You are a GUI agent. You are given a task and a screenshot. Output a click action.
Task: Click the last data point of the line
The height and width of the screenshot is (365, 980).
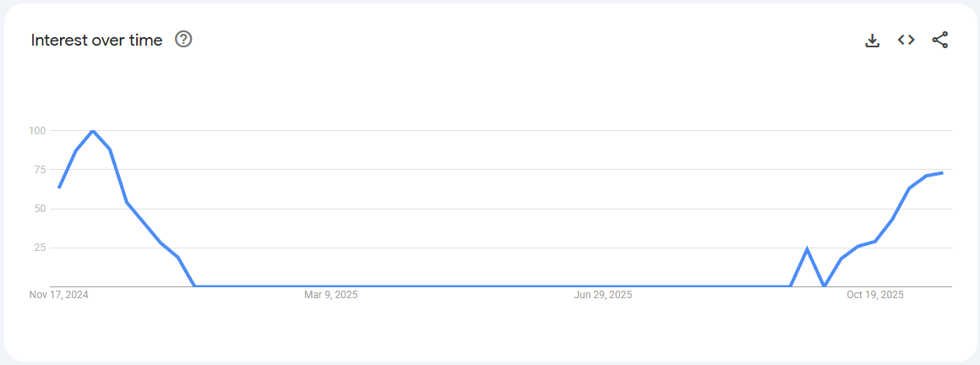942,172
